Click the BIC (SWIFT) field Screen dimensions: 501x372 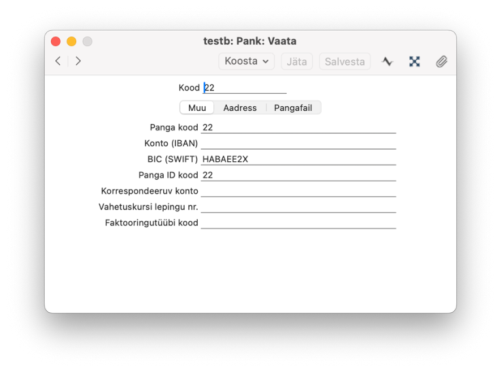[x=298, y=159]
